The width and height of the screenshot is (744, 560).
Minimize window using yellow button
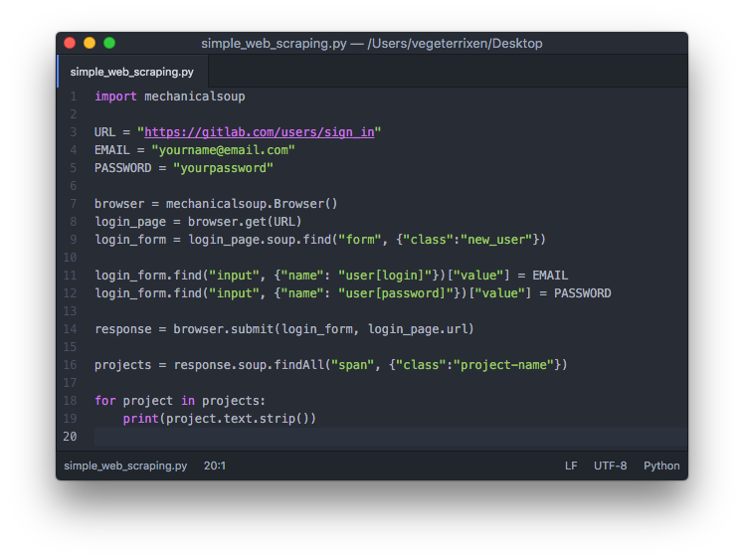90,43
